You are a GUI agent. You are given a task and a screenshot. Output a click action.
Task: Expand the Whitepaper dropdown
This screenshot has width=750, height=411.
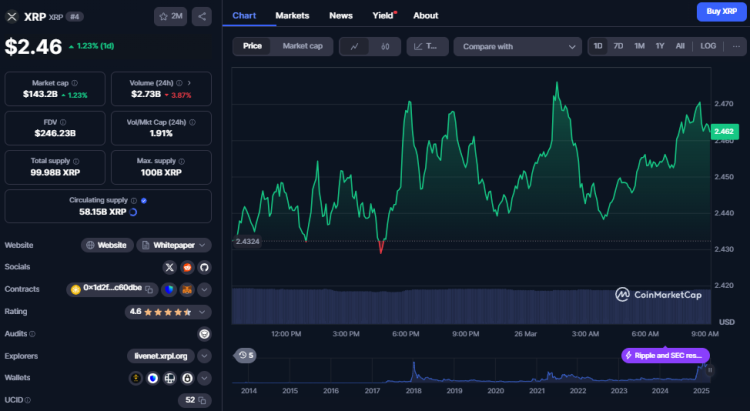point(202,245)
